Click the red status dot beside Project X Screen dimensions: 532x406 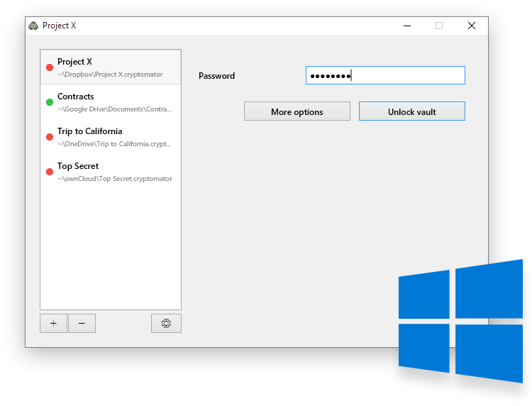coord(50,67)
